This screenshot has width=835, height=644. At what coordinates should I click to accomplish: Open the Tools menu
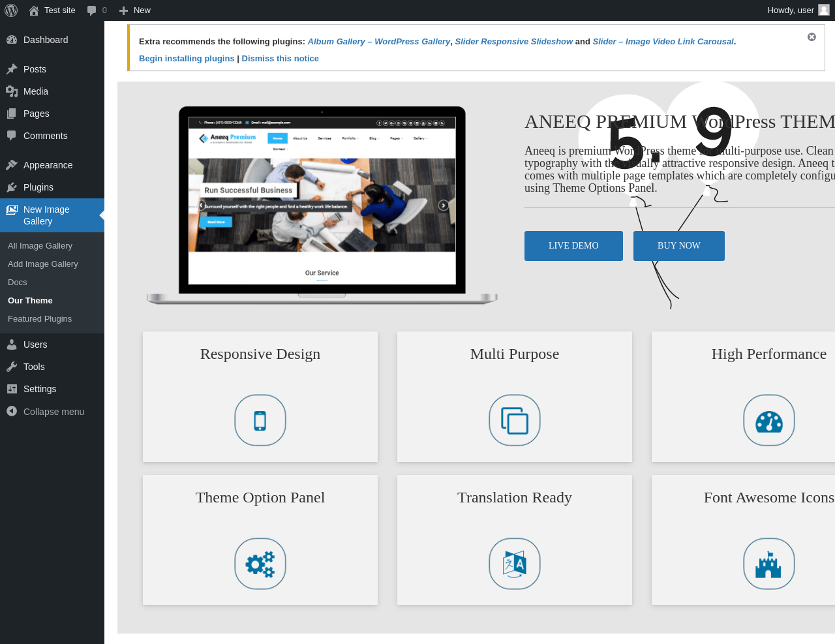52,367
